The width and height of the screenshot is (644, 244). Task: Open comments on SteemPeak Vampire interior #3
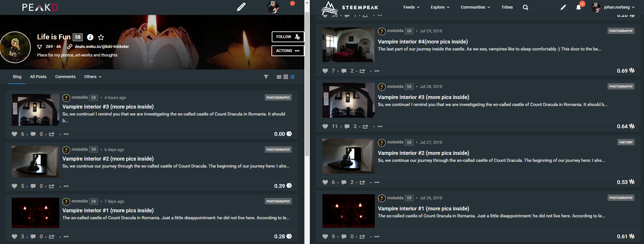(347, 127)
